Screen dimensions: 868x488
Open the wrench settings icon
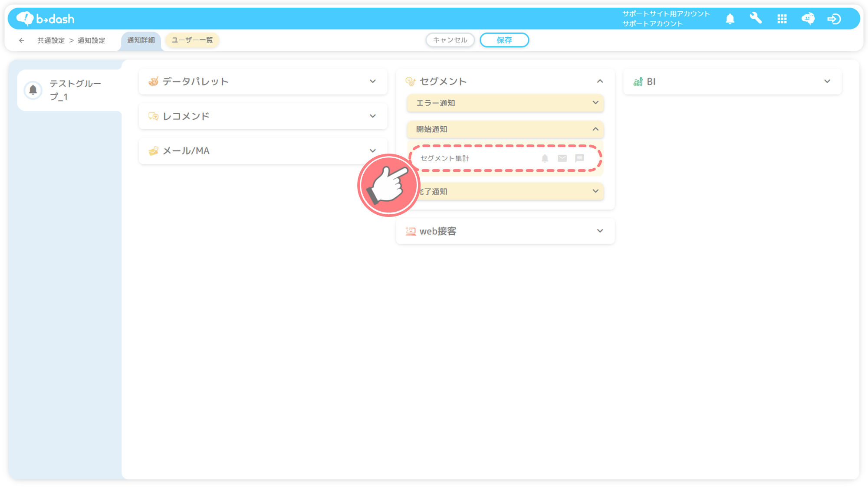click(x=756, y=19)
